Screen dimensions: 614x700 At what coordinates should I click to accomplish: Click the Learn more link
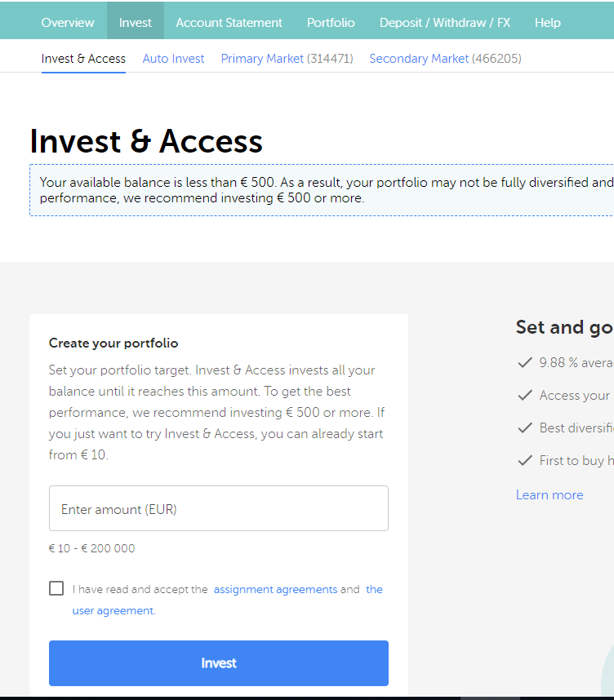point(549,494)
